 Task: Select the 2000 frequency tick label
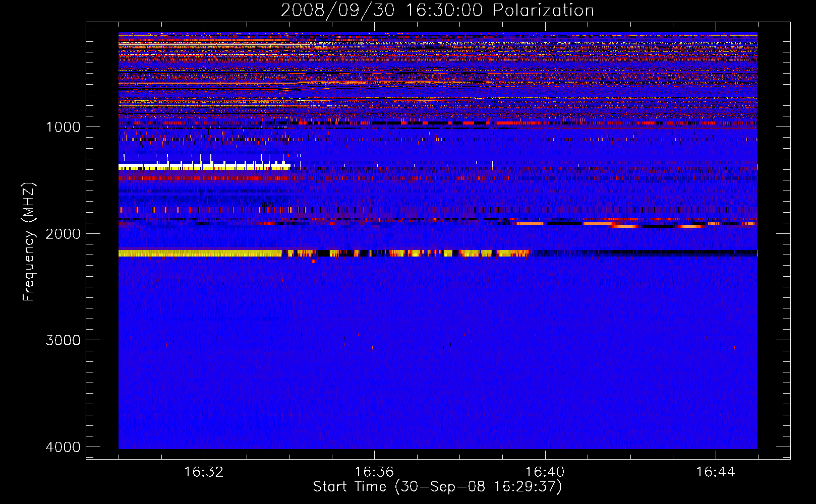(63, 233)
